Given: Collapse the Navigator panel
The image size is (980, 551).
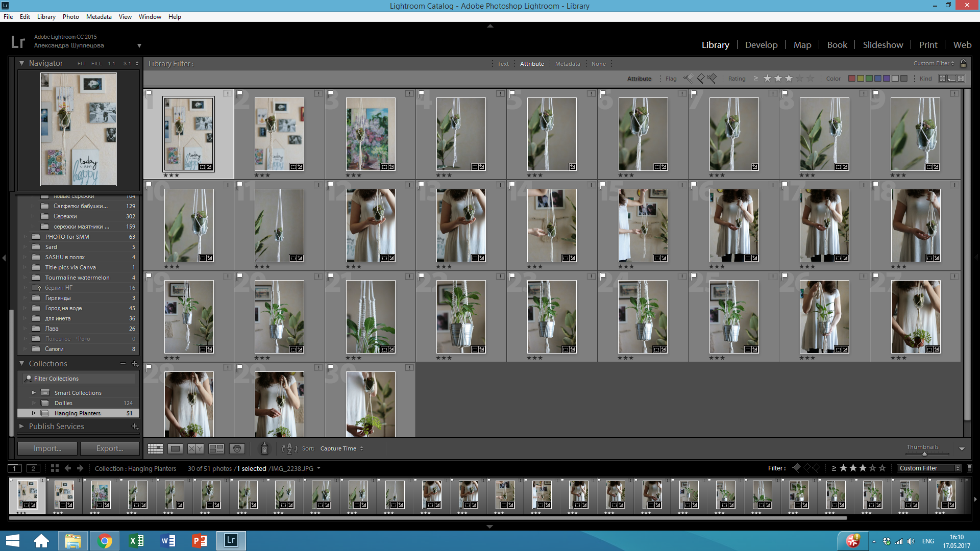Looking at the screenshot, I should 21,63.
